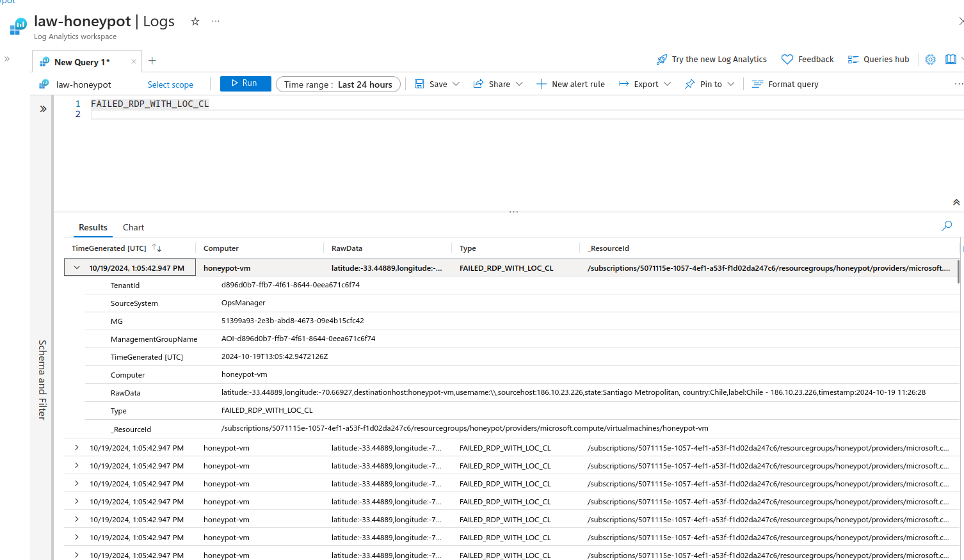Image resolution: width=964 pixels, height=560 pixels.
Task: Switch to the Results tab
Action: click(93, 227)
